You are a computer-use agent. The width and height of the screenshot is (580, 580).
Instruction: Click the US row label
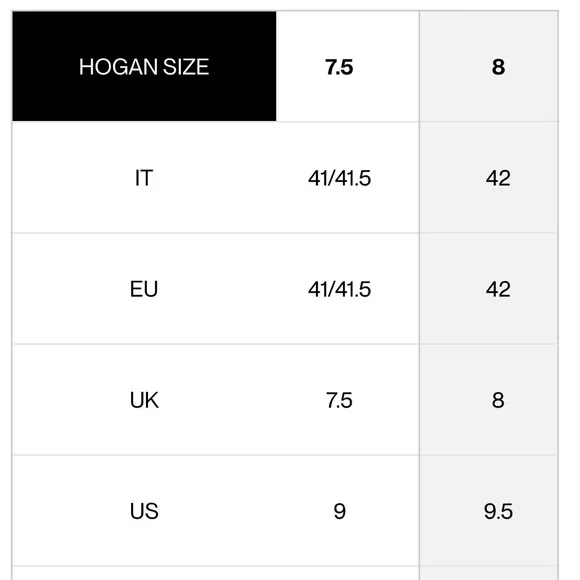144,511
